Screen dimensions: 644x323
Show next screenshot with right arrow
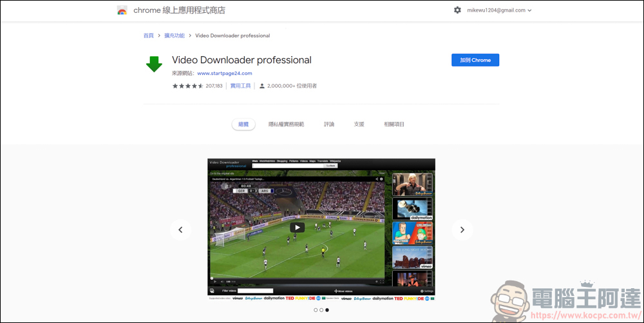click(462, 230)
